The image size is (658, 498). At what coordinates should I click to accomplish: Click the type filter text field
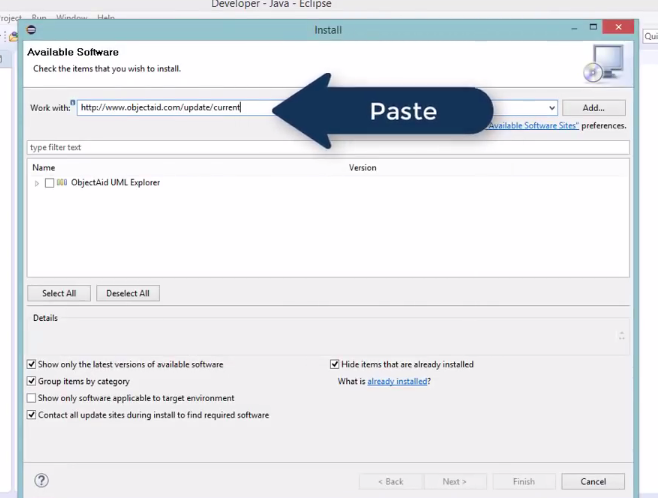point(328,147)
